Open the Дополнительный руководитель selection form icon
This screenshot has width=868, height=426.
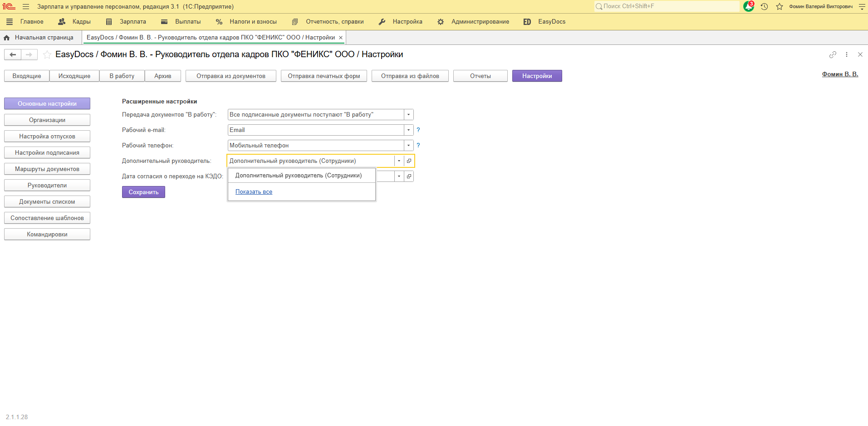409,161
